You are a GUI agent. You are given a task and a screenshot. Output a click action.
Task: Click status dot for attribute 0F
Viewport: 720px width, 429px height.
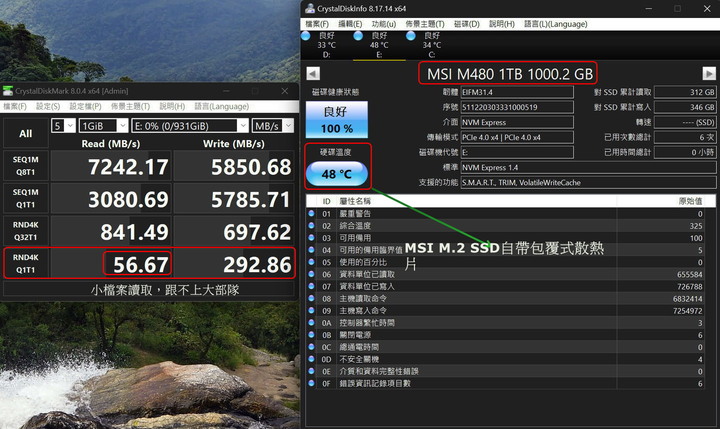coord(311,383)
